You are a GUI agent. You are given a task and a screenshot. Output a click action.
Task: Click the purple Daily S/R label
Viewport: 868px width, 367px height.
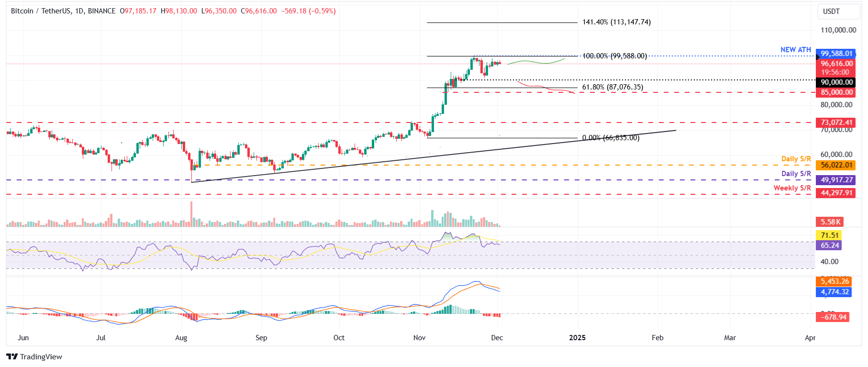pos(796,174)
